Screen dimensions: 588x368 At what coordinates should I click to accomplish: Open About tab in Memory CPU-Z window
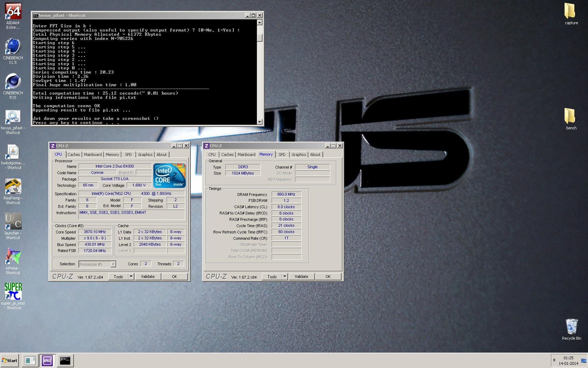click(315, 155)
